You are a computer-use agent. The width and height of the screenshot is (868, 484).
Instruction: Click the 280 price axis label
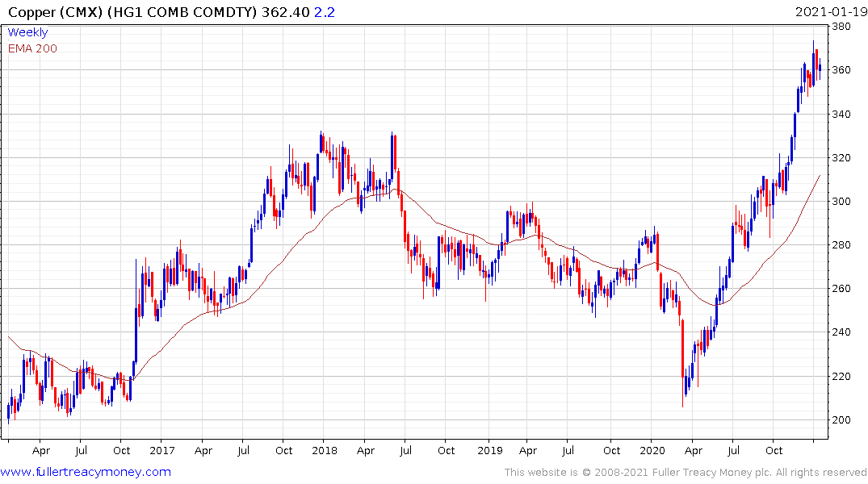pyautogui.click(x=841, y=245)
